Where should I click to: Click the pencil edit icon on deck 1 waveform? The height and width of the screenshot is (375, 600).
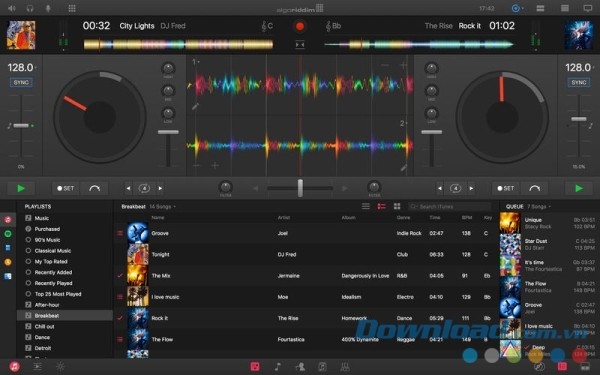tap(195, 106)
